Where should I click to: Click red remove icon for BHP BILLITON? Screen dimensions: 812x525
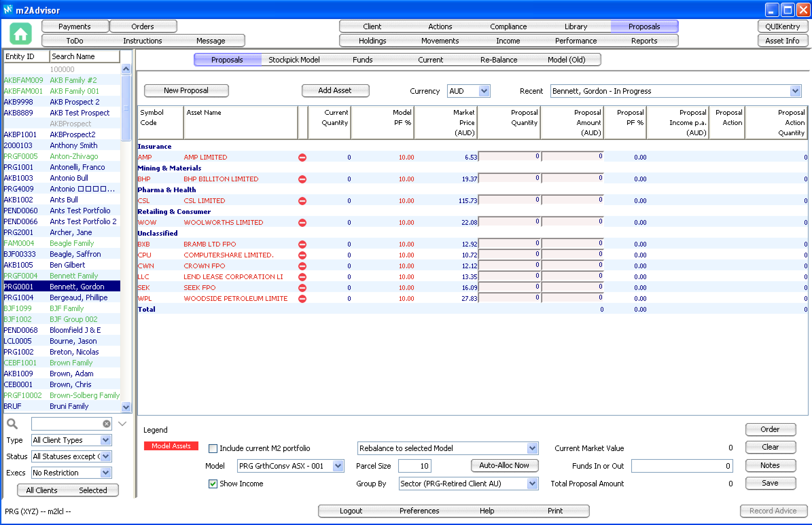302,179
